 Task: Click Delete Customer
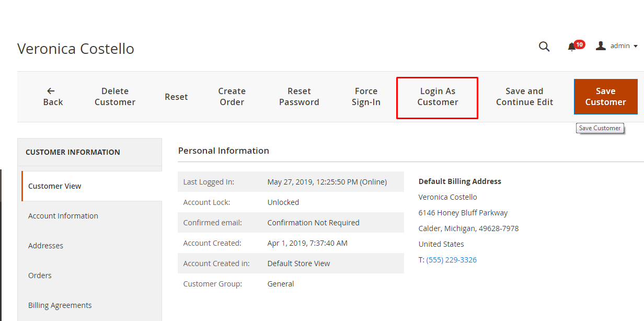tap(114, 96)
